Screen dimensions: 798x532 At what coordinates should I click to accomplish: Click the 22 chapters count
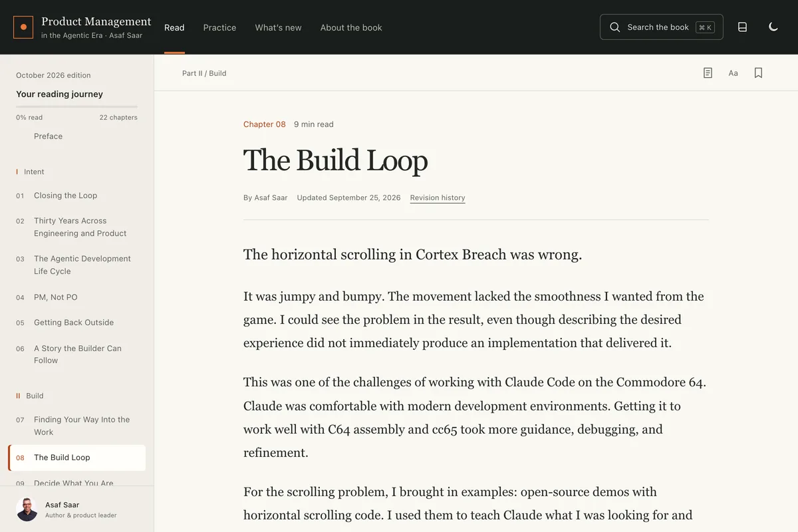pyautogui.click(x=118, y=118)
